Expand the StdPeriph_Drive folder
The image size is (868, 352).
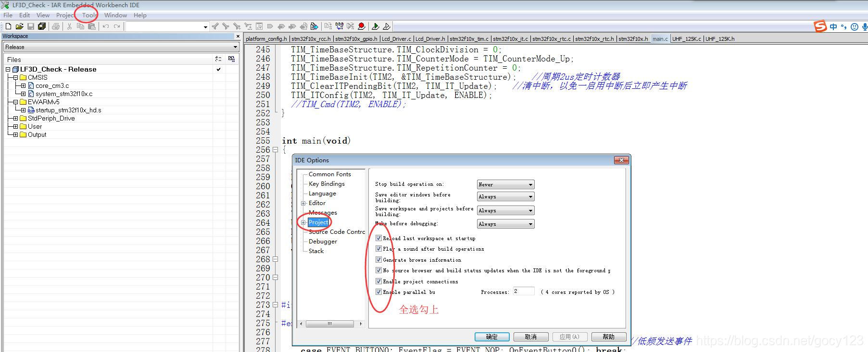click(x=15, y=118)
